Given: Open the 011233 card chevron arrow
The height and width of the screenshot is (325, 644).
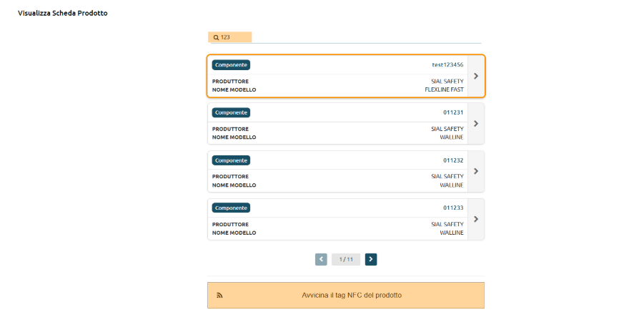Looking at the screenshot, I should click(476, 219).
